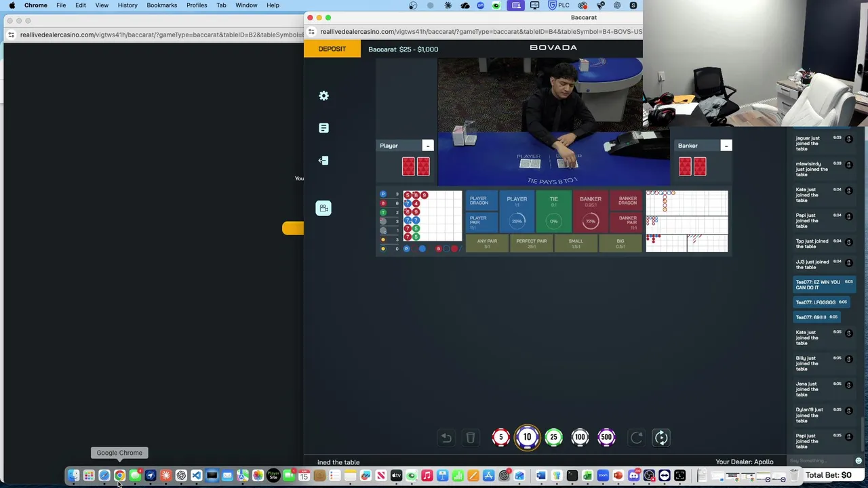Open Launchpad from the Dock
868x488 pixels.
point(89,476)
